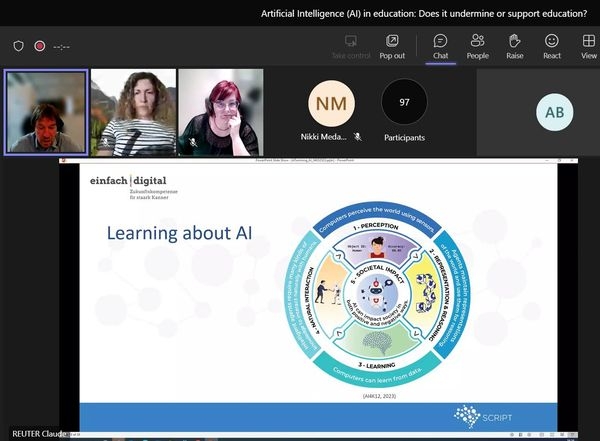
Task: Select the striped-shirt participant's video tile
Action: [134, 113]
